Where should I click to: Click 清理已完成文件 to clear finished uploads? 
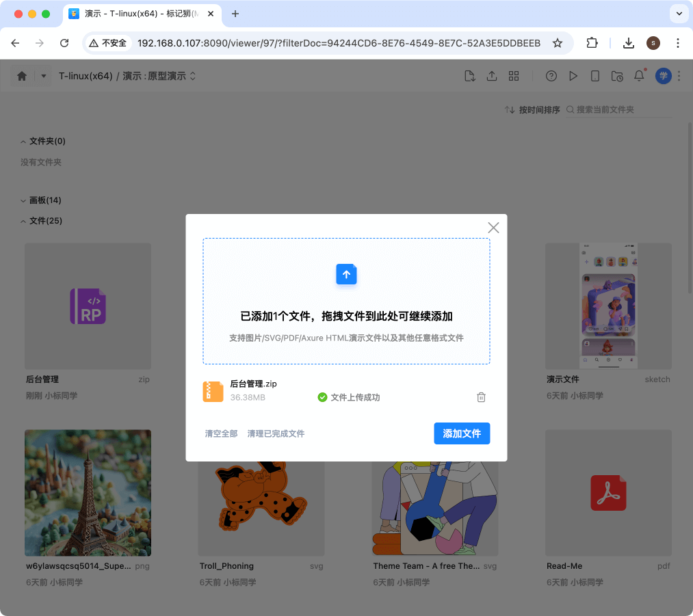point(276,433)
